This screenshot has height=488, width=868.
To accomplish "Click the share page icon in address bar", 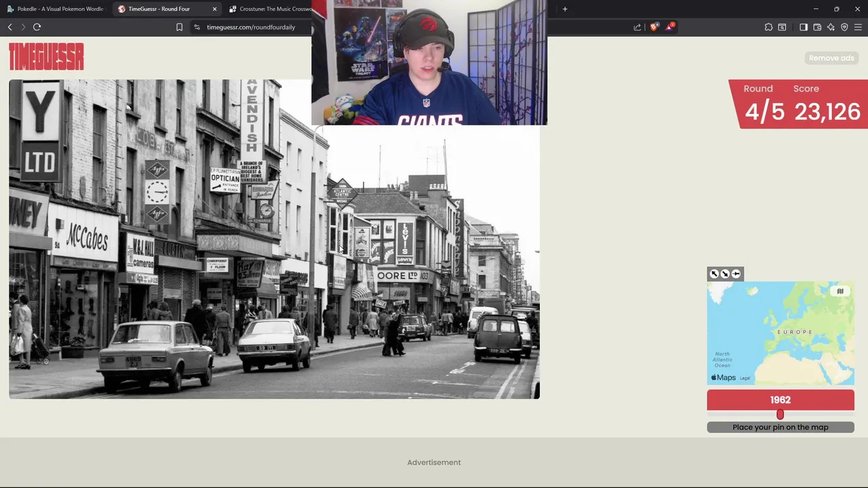I will pyautogui.click(x=637, y=27).
